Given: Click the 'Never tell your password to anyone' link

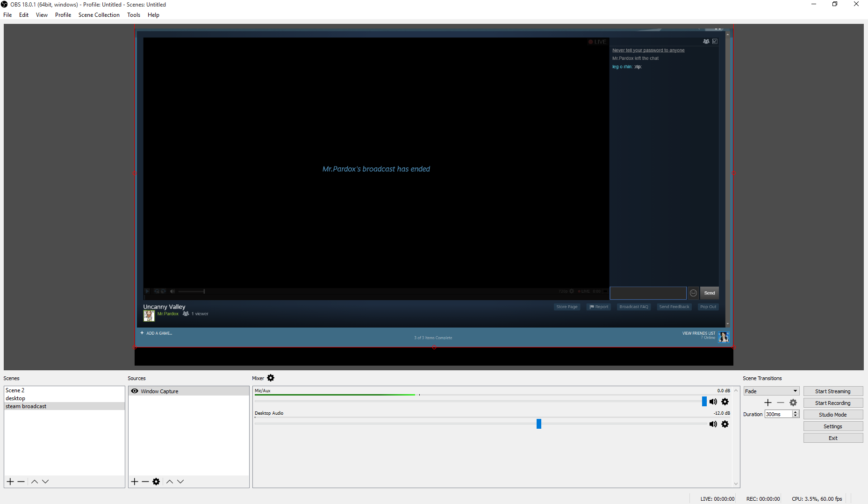Looking at the screenshot, I should click(x=648, y=50).
